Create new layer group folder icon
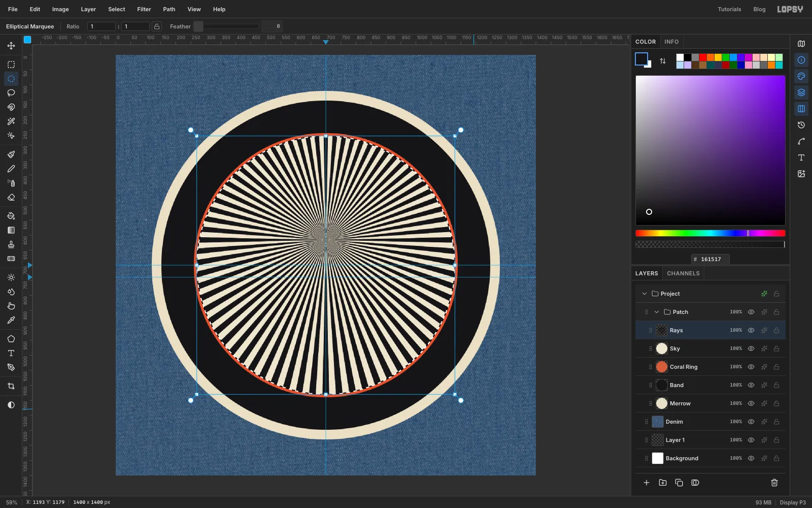Screen dimensions: 812x508 [x=663, y=483]
